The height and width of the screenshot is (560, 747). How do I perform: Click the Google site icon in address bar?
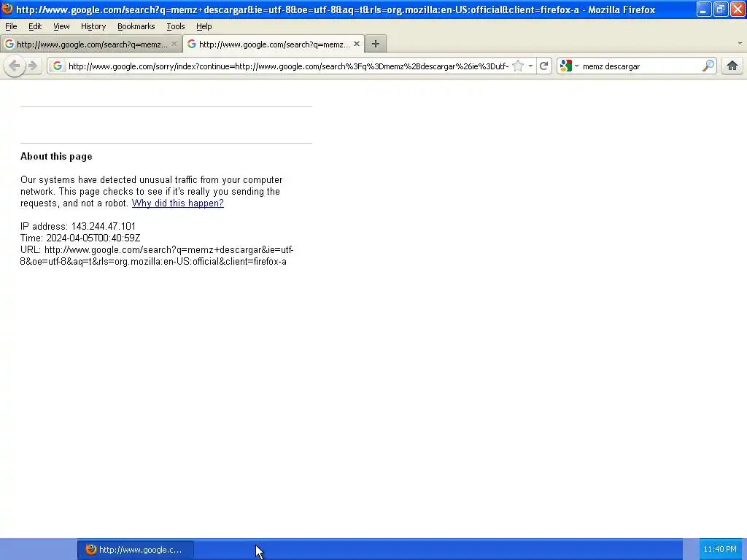click(x=57, y=66)
